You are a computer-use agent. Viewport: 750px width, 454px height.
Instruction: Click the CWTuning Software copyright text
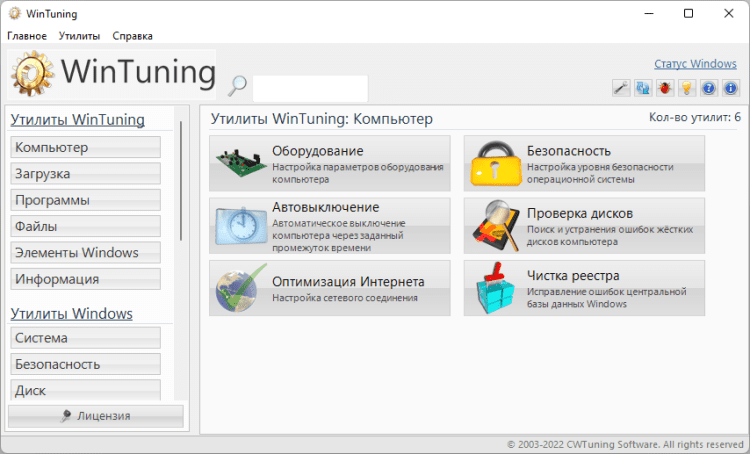point(625,444)
